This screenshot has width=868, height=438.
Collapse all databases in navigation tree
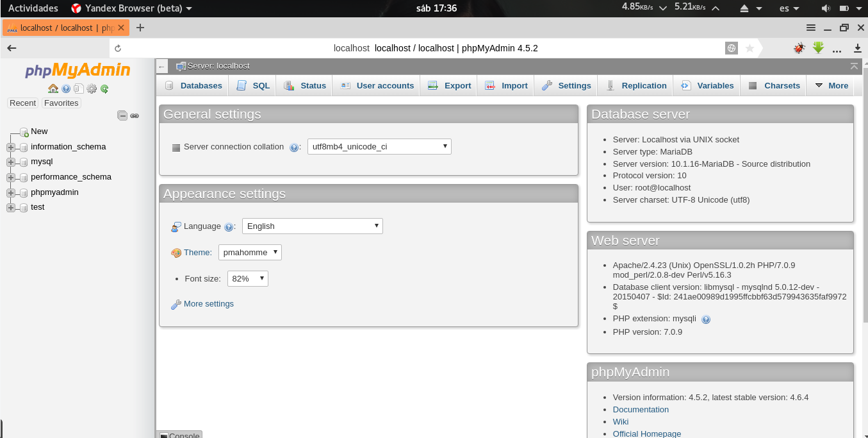[122, 115]
